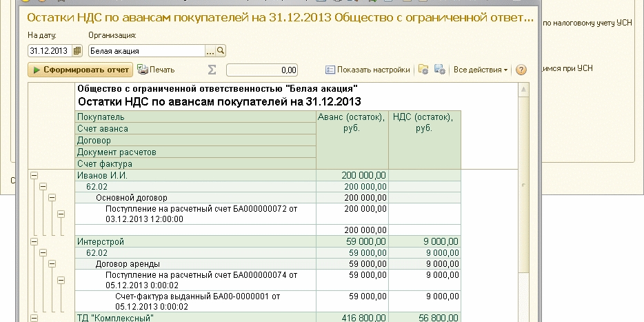
Task: Open help with the question mark icon
Action: click(x=521, y=70)
